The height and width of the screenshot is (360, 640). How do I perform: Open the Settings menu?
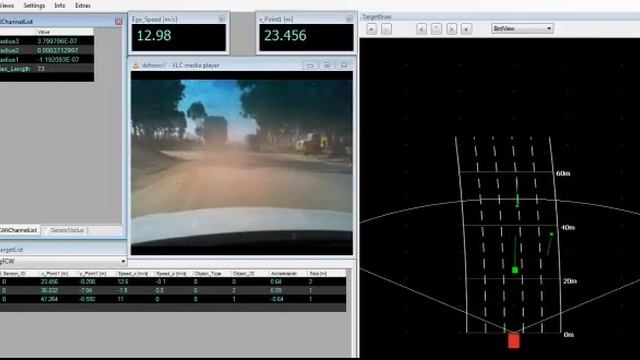click(x=34, y=5)
